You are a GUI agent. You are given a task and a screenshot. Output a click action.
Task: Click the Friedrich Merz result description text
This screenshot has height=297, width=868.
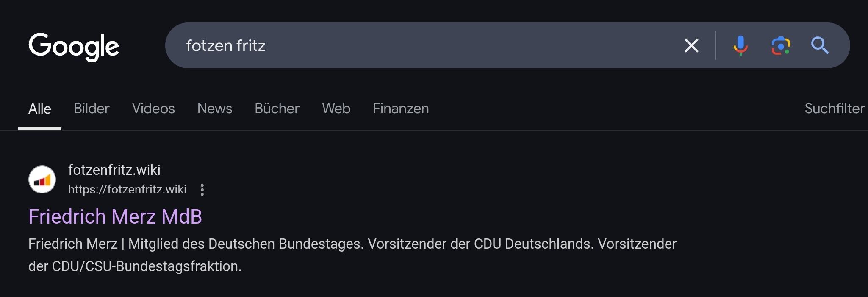click(352, 255)
